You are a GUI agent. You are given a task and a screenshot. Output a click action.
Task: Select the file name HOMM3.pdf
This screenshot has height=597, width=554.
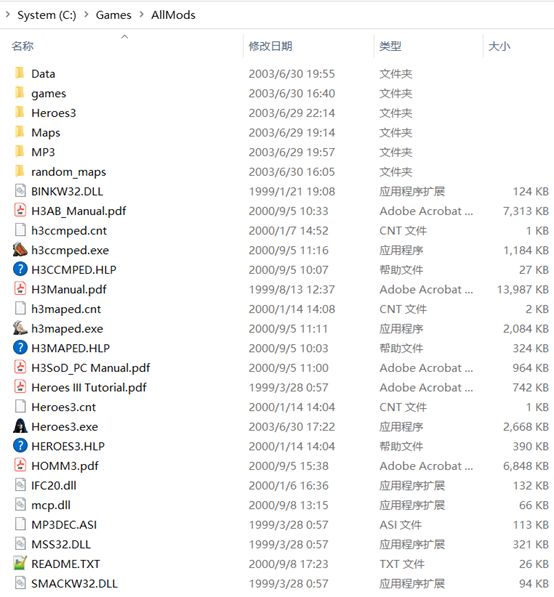(65, 466)
